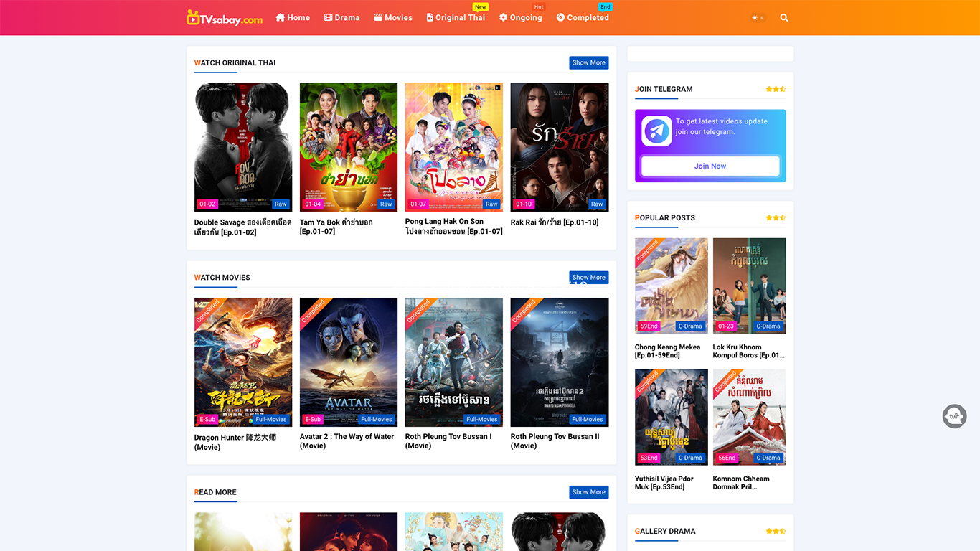
Task: Select the Ongoing menu item
Action: pyautogui.click(x=521, y=18)
